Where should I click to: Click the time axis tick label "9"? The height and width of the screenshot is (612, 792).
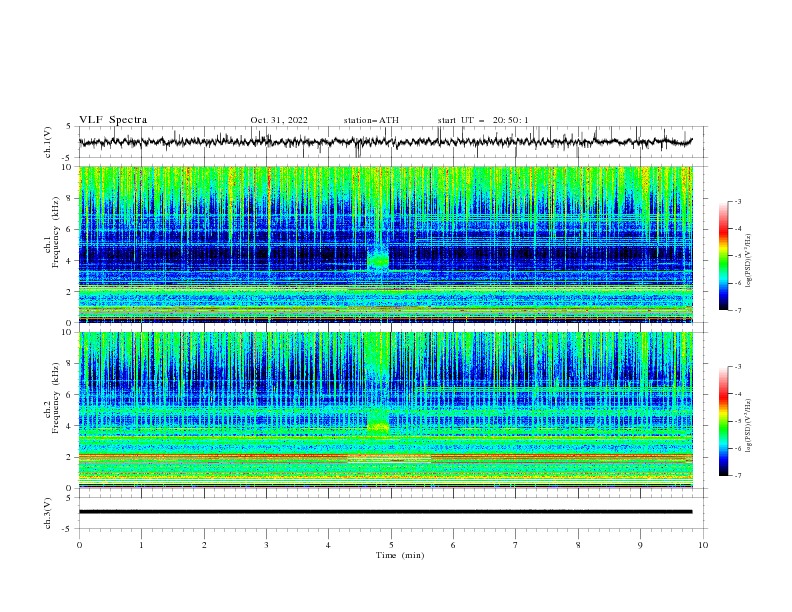[640, 545]
